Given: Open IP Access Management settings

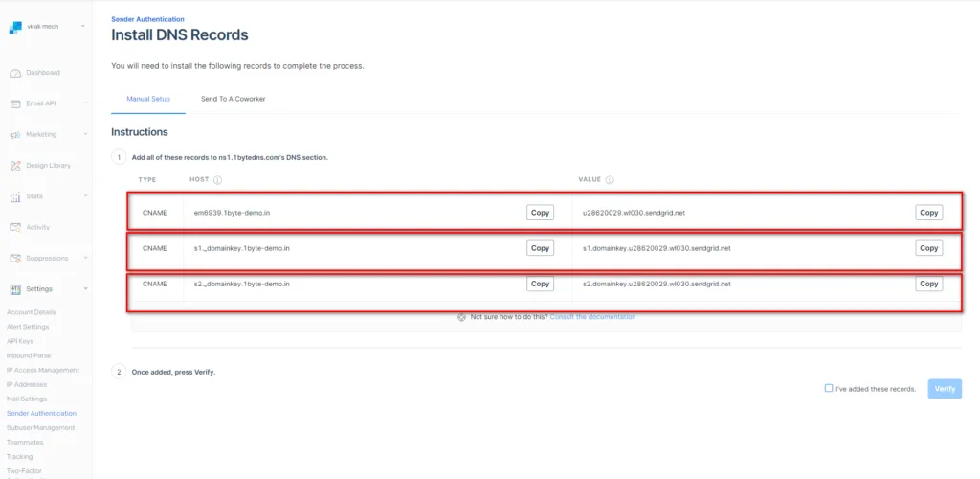Looking at the screenshot, I should pyautogui.click(x=43, y=370).
